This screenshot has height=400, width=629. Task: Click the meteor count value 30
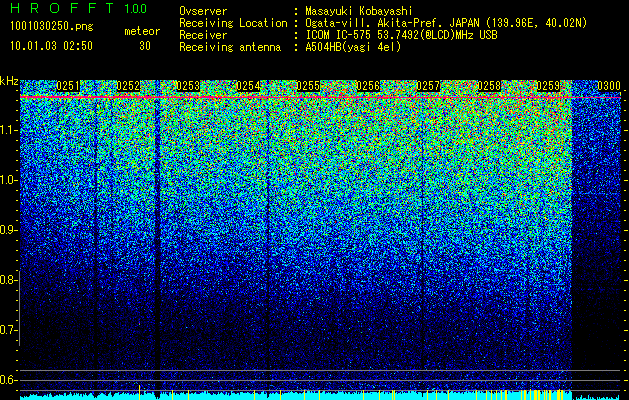click(x=145, y=46)
